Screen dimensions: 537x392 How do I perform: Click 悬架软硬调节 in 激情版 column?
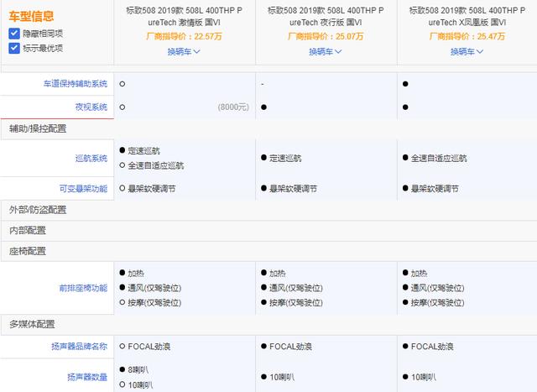(152, 189)
